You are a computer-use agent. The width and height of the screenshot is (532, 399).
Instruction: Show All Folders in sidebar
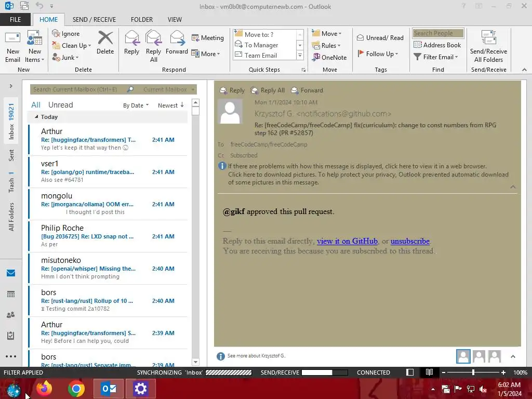[11, 217]
